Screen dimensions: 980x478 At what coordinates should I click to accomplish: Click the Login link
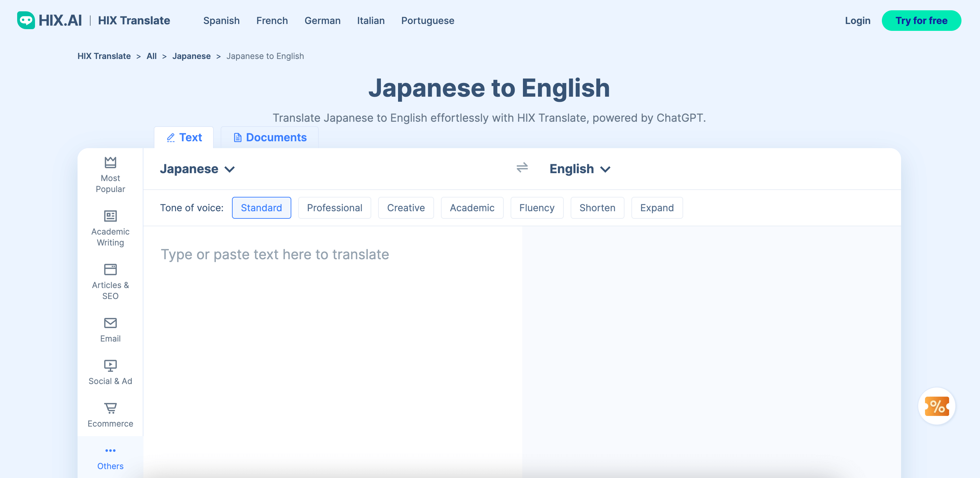click(857, 21)
